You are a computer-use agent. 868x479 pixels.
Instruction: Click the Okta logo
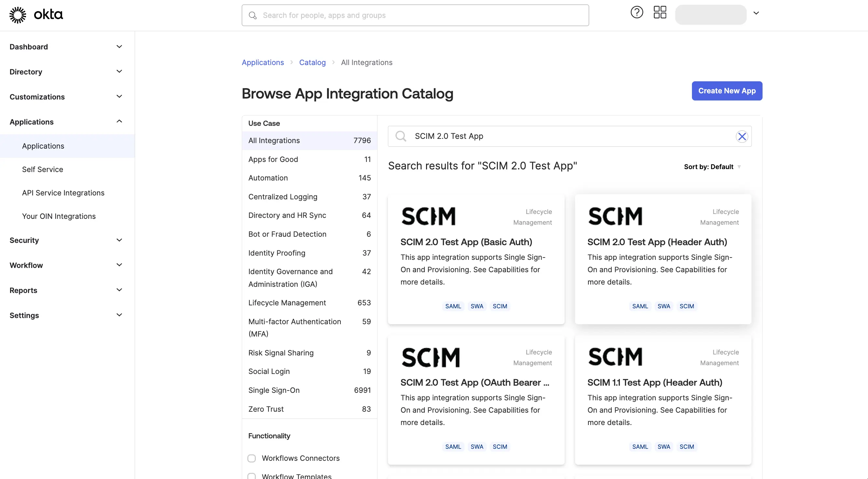[x=36, y=15]
